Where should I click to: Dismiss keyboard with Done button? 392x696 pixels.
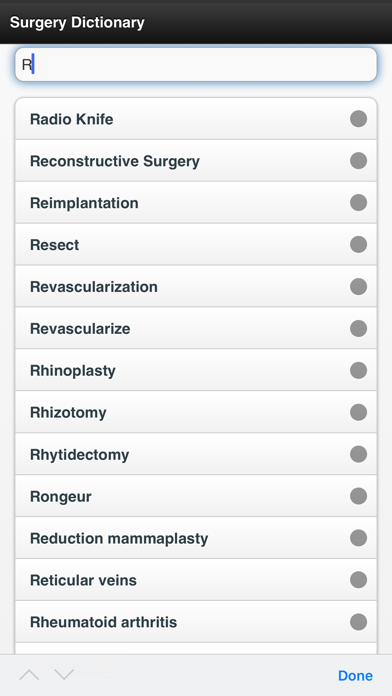[355, 676]
